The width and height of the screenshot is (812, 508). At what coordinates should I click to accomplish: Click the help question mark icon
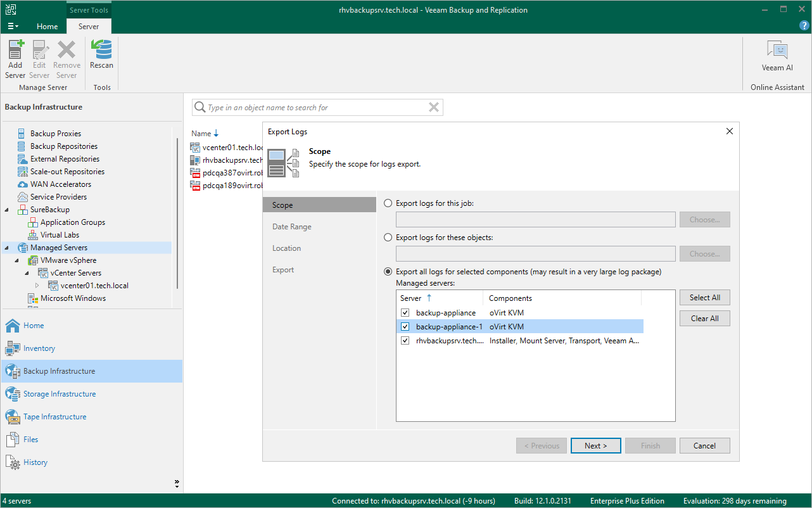[804, 26]
